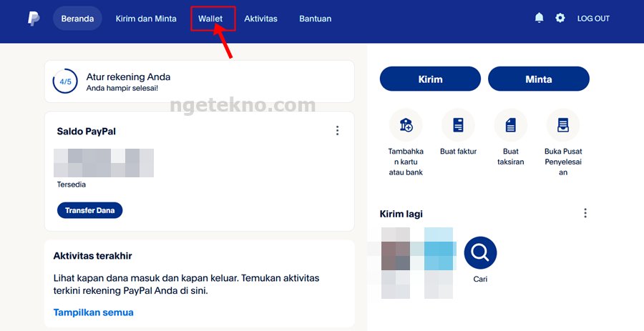Open the settings gear icon

click(x=560, y=18)
